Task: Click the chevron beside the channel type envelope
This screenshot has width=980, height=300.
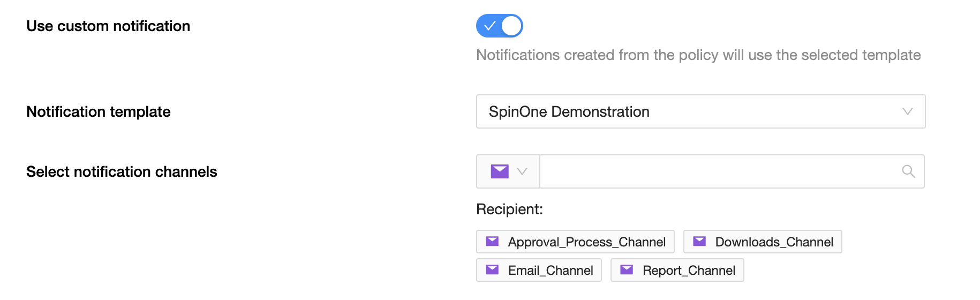Action: [522, 171]
